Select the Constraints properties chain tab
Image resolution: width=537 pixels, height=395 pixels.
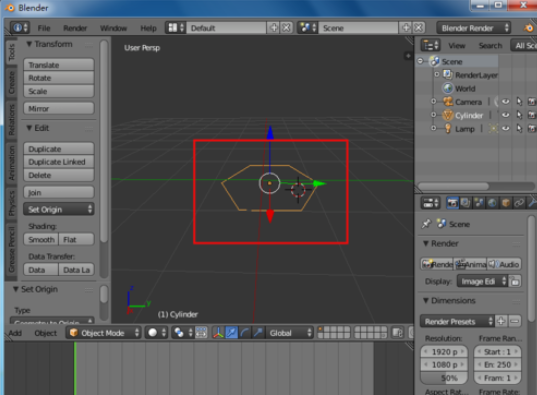(519, 203)
